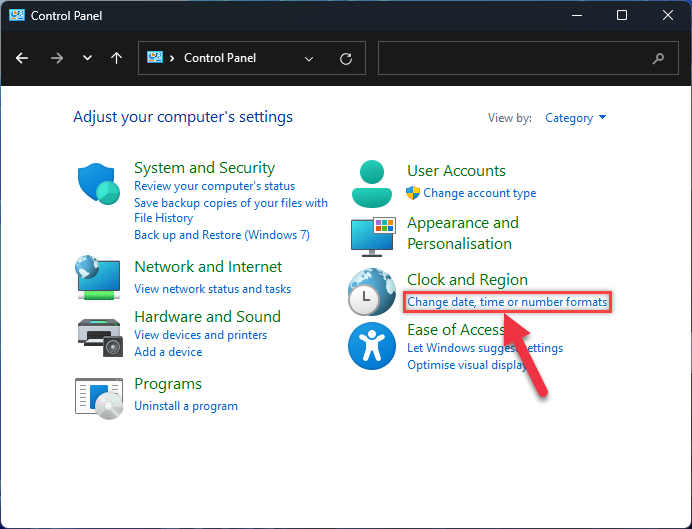Open the Network and Internet globe icon
This screenshot has width=692, height=529.
(98, 278)
